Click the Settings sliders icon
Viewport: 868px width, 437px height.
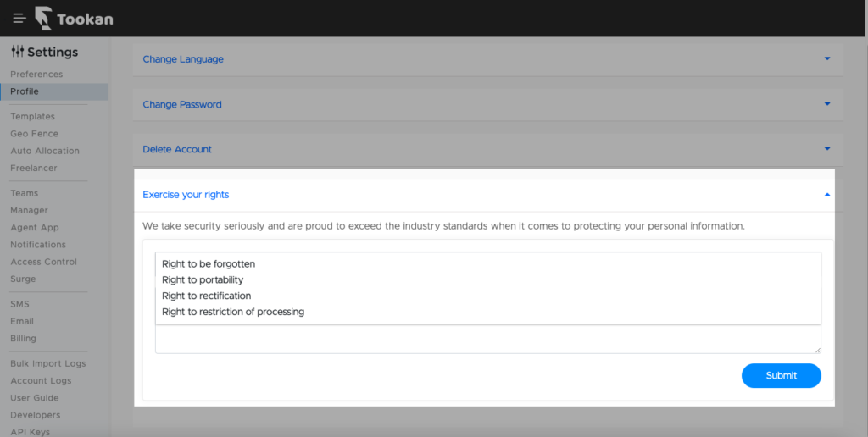[x=17, y=52]
